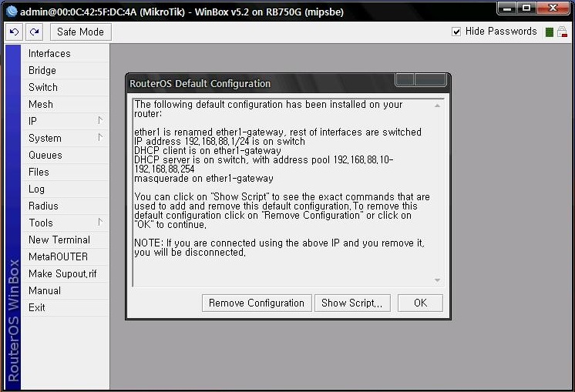The image size is (575, 392).
Task: Click the dialog text scroll-up arrow
Action: [437, 106]
